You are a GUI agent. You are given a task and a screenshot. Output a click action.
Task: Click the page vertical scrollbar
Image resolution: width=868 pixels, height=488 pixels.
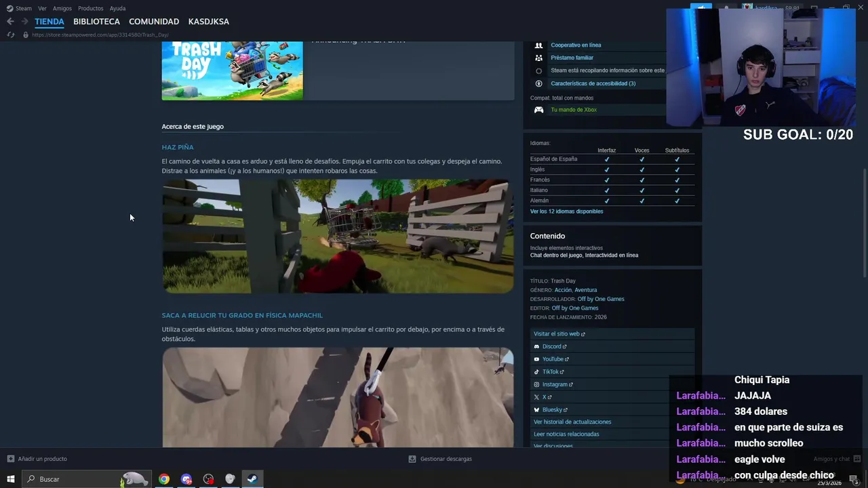[864, 222]
